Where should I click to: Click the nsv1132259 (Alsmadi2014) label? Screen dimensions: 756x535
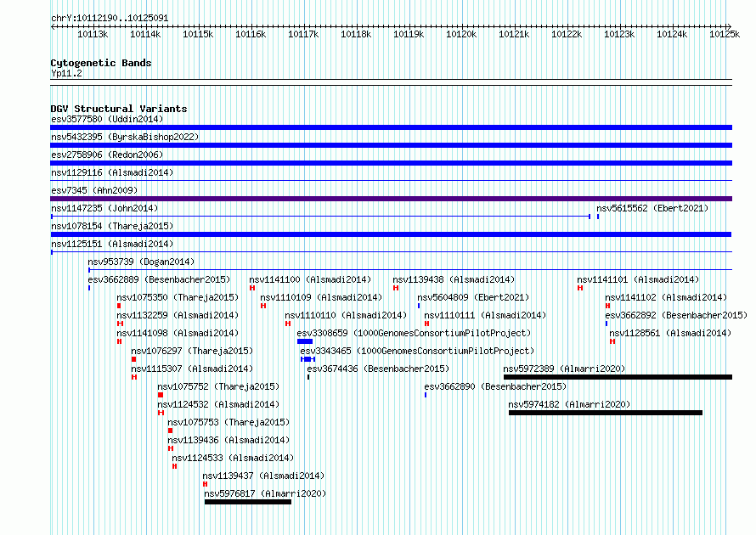(178, 315)
